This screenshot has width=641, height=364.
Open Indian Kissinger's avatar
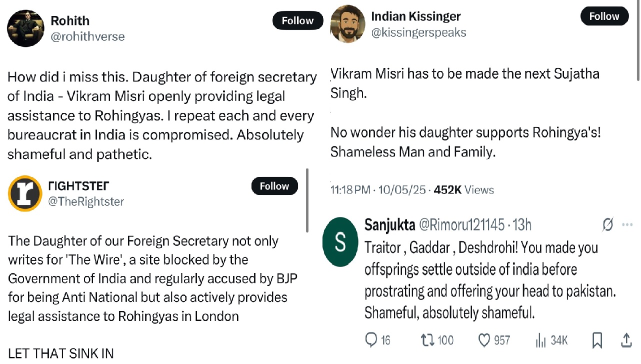(x=348, y=24)
